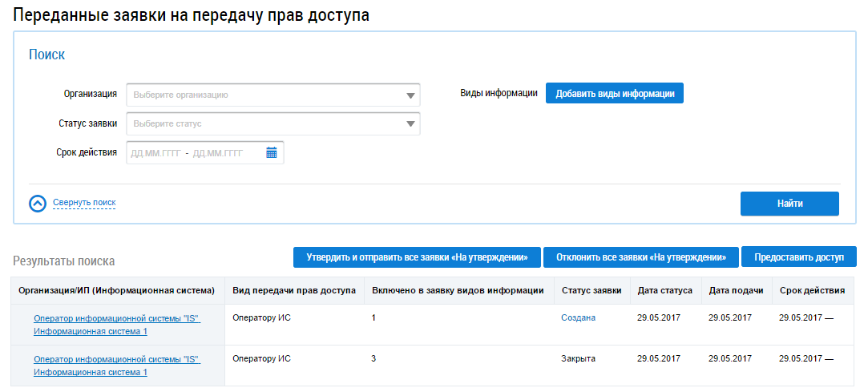Open the calendar date picker icon

(272, 152)
